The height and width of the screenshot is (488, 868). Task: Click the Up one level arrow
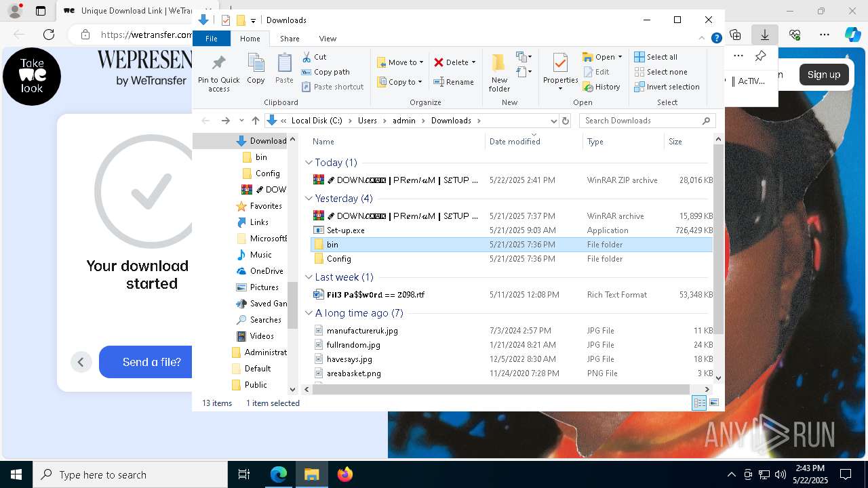(256, 121)
